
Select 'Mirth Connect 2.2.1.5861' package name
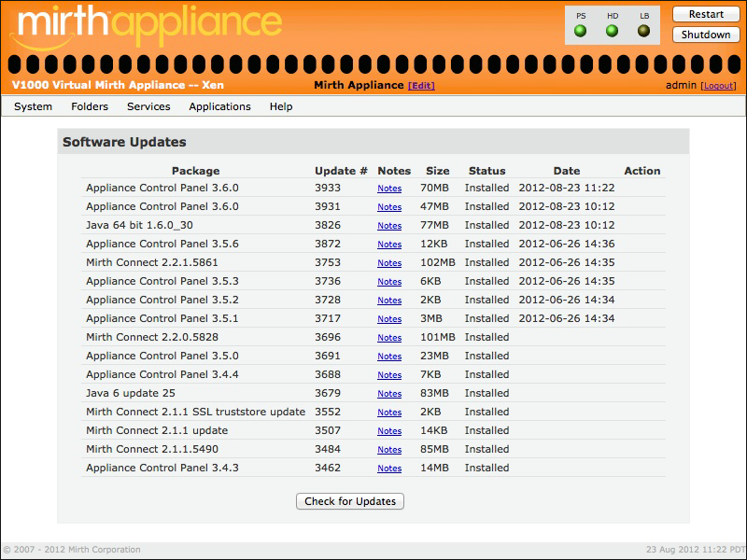tap(152, 262)
